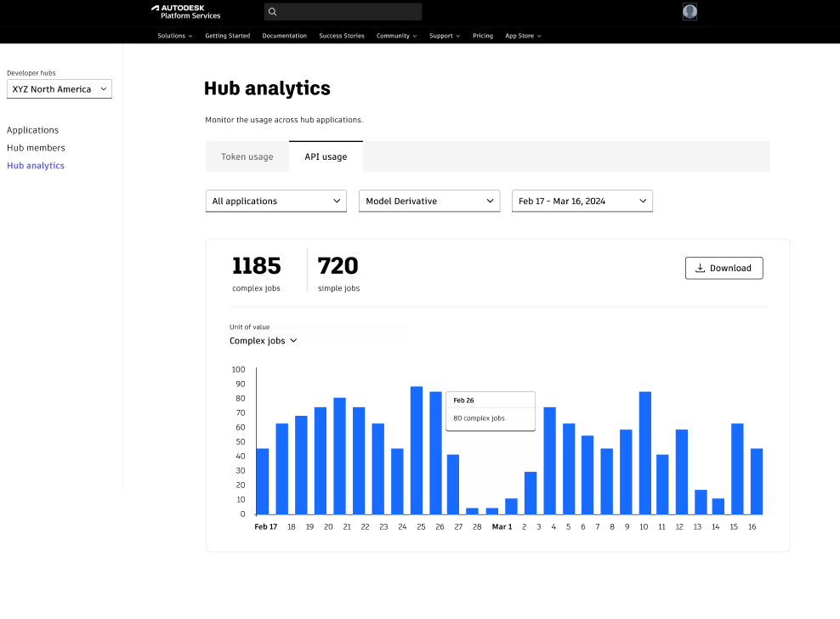Open the Feb 17 - Mar 16 date range picker
Viewport: 840px width, 619px height.
[x=582, y=202]
